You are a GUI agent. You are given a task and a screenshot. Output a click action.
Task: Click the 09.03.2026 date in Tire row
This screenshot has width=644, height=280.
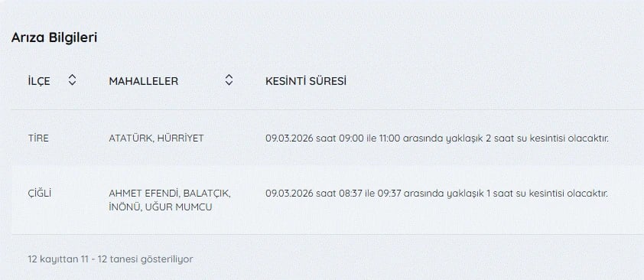coord(289,138)
